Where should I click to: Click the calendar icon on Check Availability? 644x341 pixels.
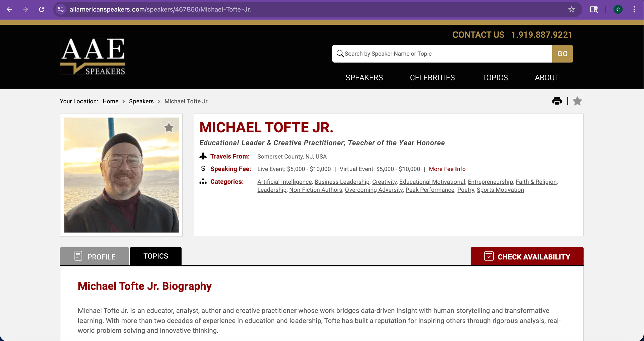pos(489,256)
